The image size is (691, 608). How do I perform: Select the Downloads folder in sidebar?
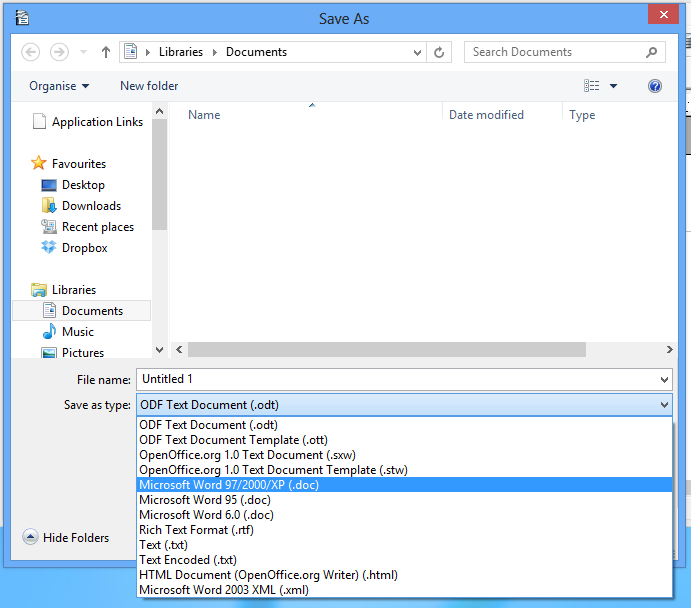tap(91, 206)
